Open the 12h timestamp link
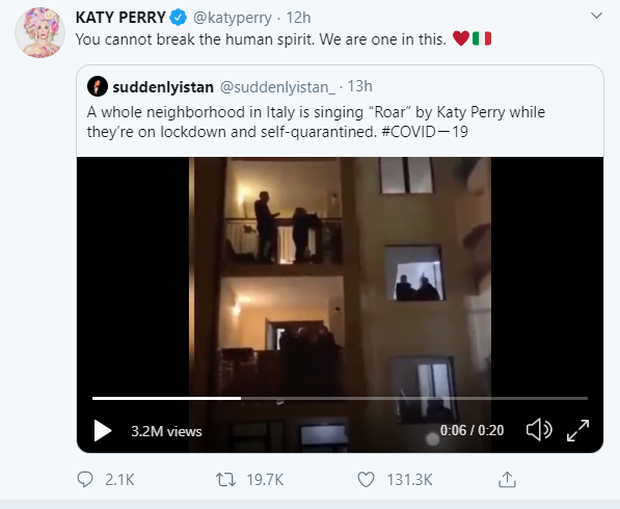 click(x=297, y=17)
